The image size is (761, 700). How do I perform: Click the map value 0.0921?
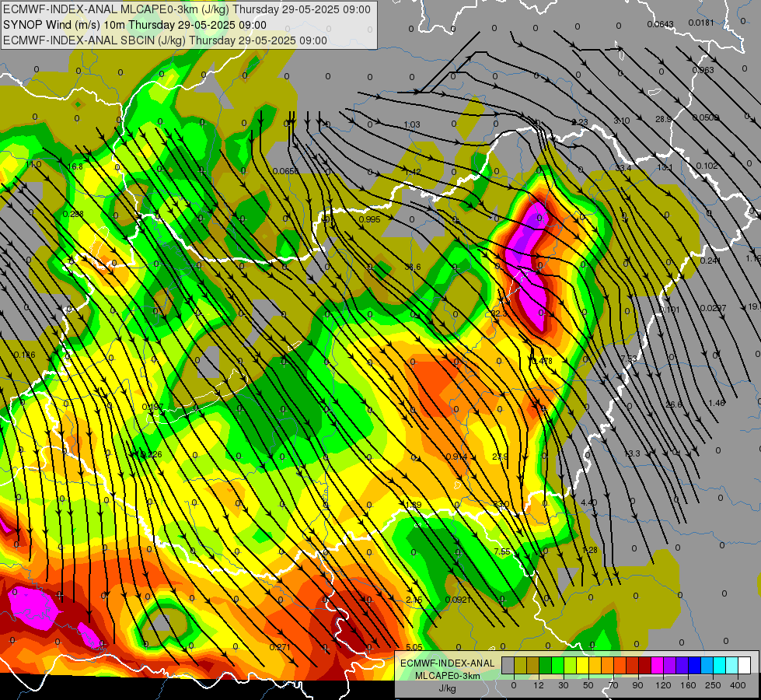(x=458, y=600)
